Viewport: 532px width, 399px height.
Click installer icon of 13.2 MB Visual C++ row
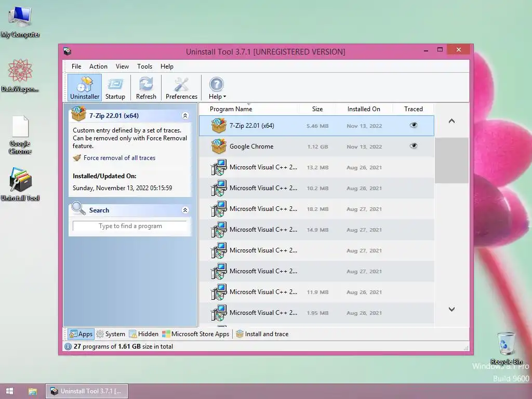tap(219, 167)
